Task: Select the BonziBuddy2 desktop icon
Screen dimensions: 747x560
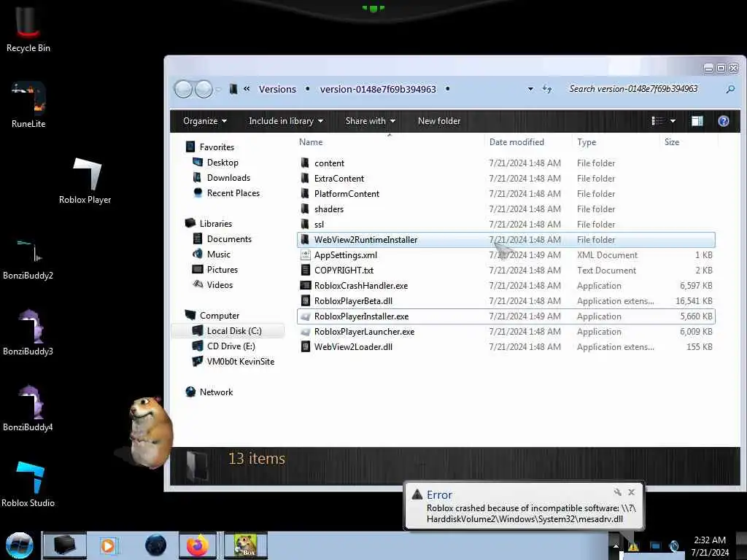Action: pyautogui.click(x=28, y=259)
